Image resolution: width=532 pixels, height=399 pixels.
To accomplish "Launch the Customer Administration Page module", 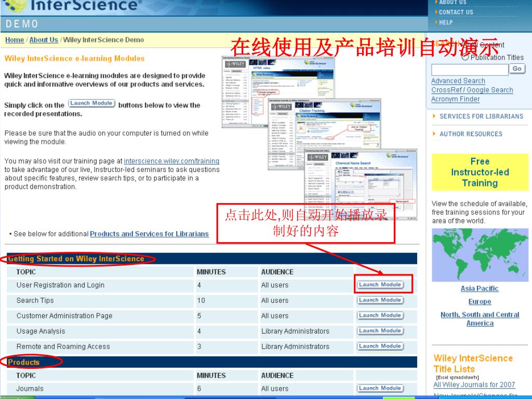I will (x=380, y=315).
